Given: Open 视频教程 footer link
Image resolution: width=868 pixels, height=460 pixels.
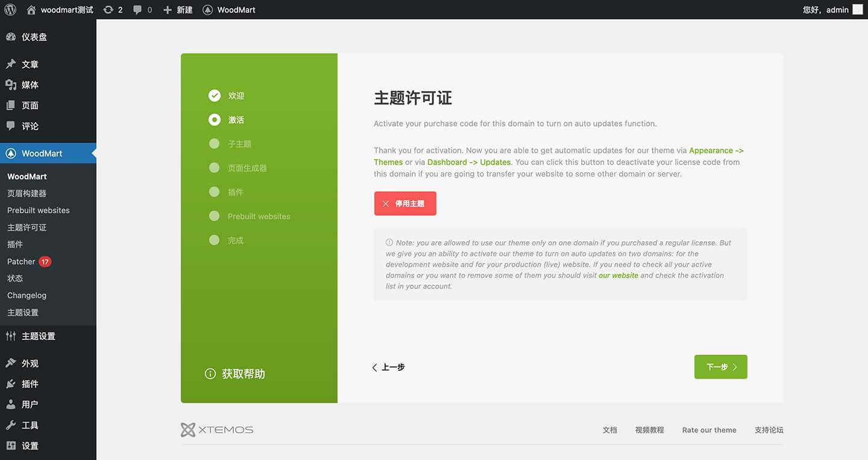Looking at the screenshot, I should coord(649,430).
